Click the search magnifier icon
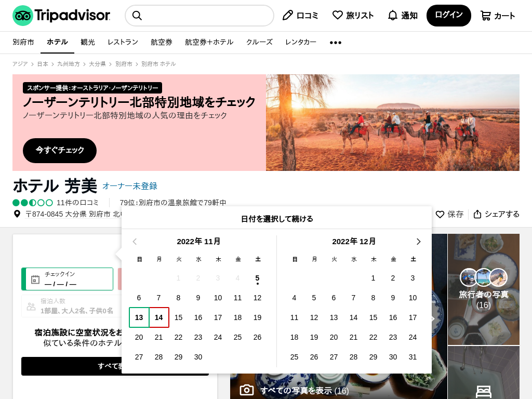The height and width of the screenshot is (399, 532). click(137, 16)
